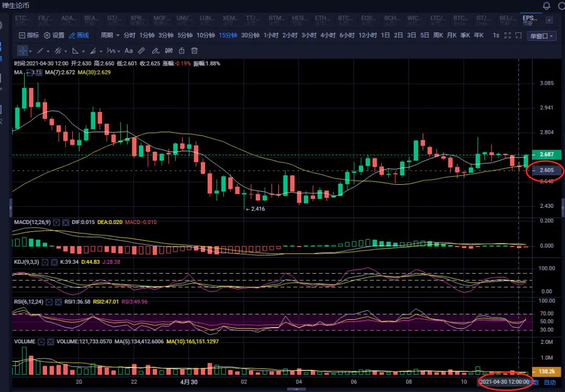Expand the wave pattern dropdown arrow
The height and width of the screenshot is (392, 565).
point(119,52)
